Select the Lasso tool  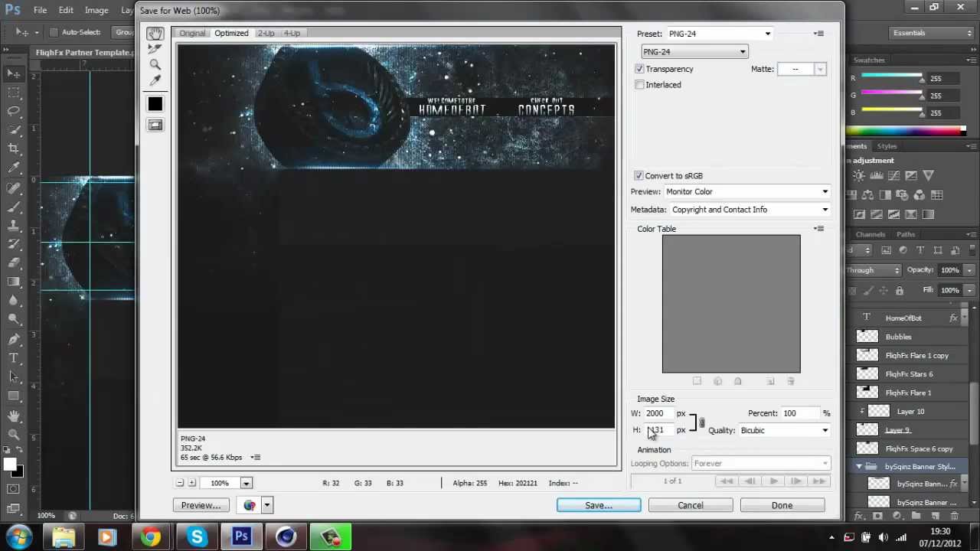[14, 111]
